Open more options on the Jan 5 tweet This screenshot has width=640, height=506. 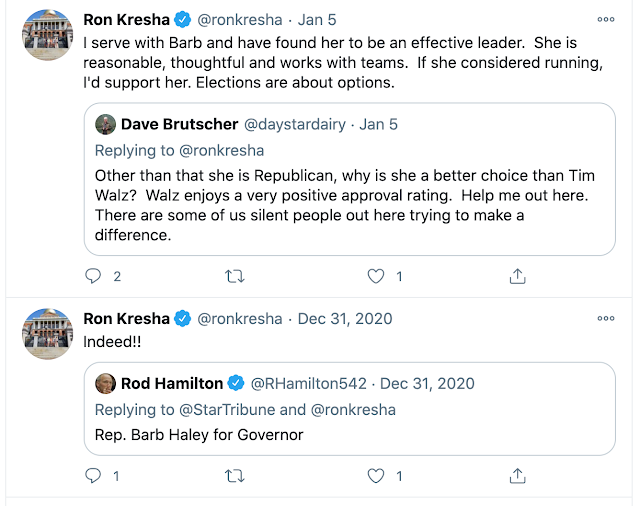[606, 18]
